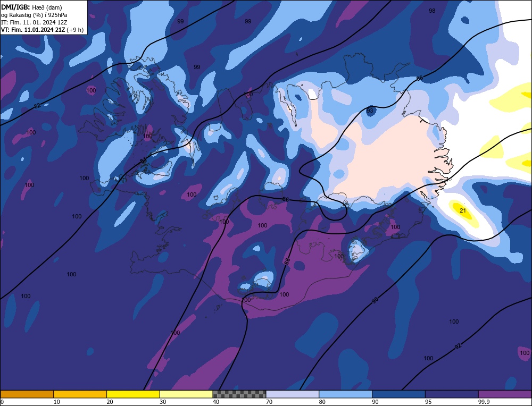This screenshot has width=532, height=406.
Task: Click the '80' tick label on legend
Action: [x=322, y=402]
